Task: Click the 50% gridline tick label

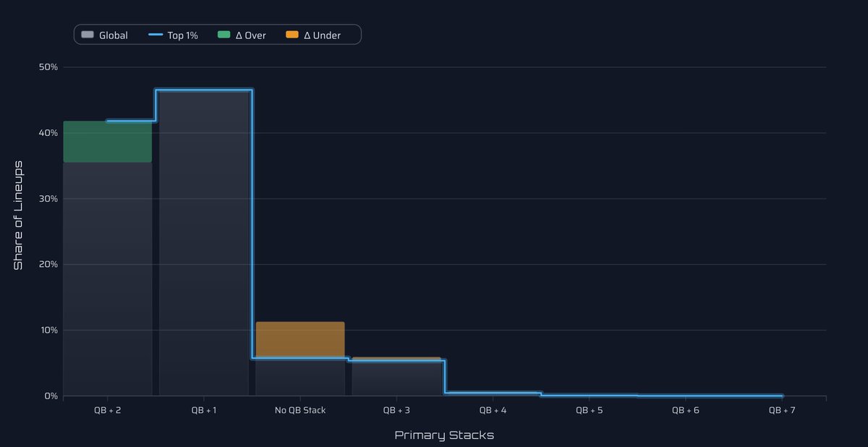Action: coord(48,67)
